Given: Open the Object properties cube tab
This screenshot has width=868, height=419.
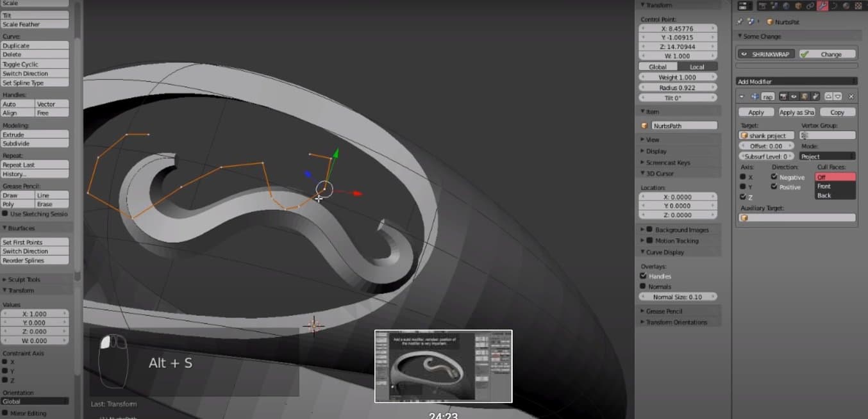Looking at the screenshot, I should tap(798, 6).
